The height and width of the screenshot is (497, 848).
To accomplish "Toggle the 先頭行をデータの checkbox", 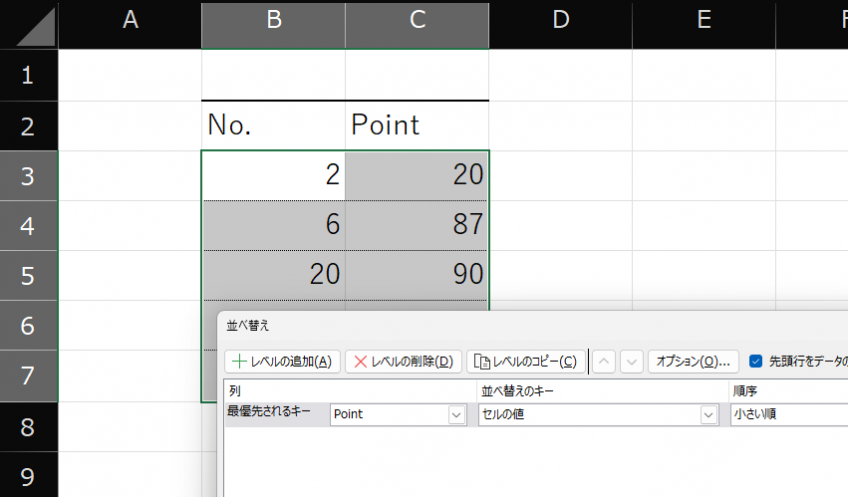I will coord(756,361).
